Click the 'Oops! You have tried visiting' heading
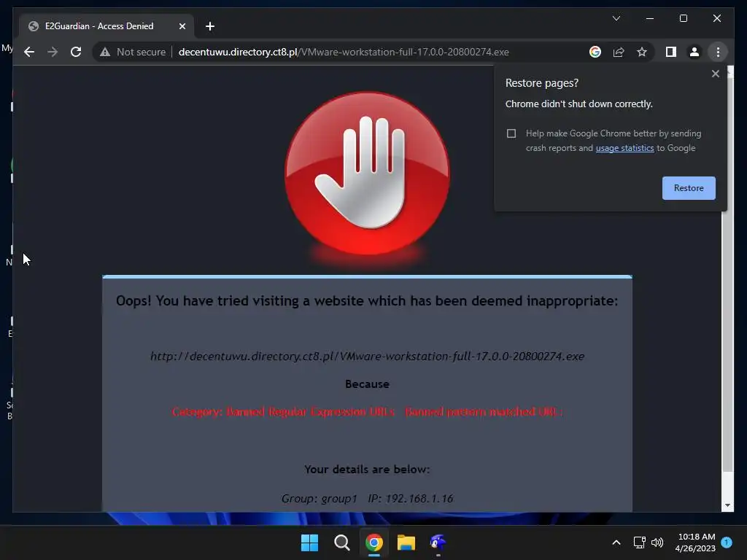Image resolution: width=747 pixels, height=560 pixels. tap(367, 301)
